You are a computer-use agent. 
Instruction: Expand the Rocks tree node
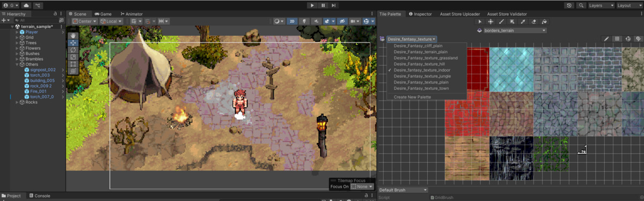click(x=17, y=102)
